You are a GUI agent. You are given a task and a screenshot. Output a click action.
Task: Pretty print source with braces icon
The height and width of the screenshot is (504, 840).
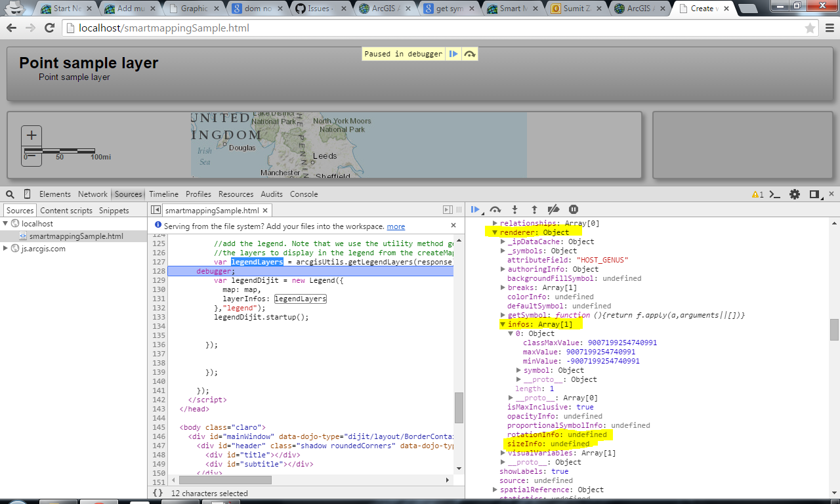tap(157, 492)
